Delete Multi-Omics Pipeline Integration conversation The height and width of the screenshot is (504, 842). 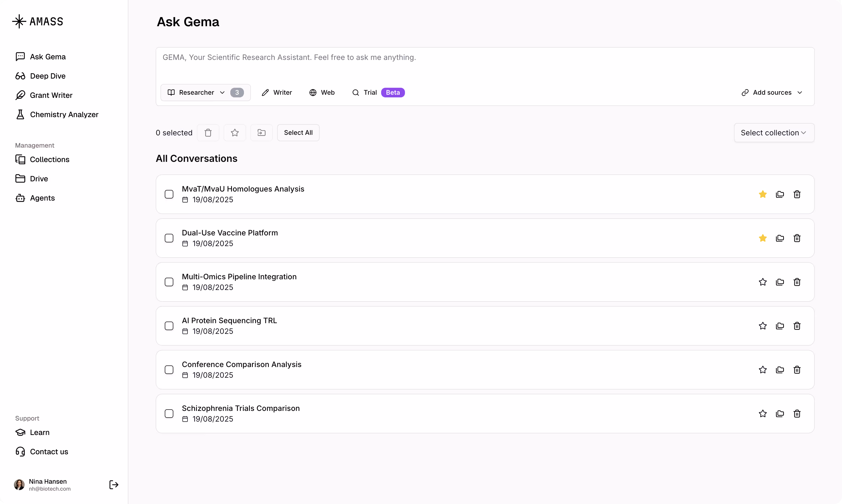pos(797,282)
